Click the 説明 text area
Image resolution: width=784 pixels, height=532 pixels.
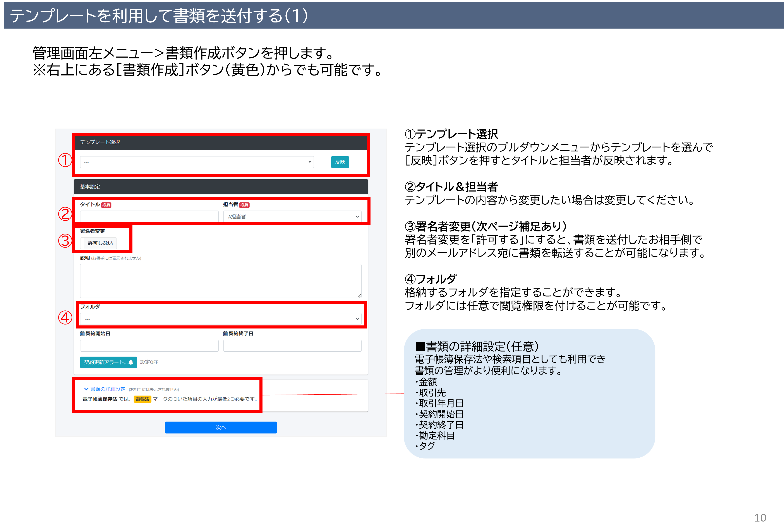[221, 281]
